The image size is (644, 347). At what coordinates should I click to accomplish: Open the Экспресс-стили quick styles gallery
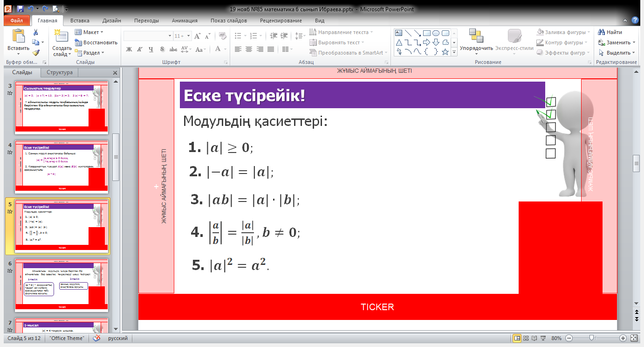pyautogui.click(x=514, y=40)
